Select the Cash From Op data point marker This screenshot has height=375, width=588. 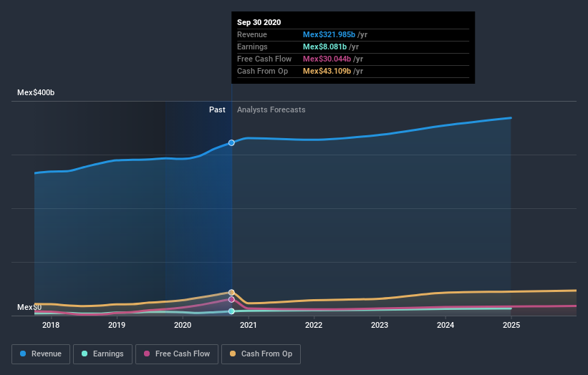[x=231, y=292]
